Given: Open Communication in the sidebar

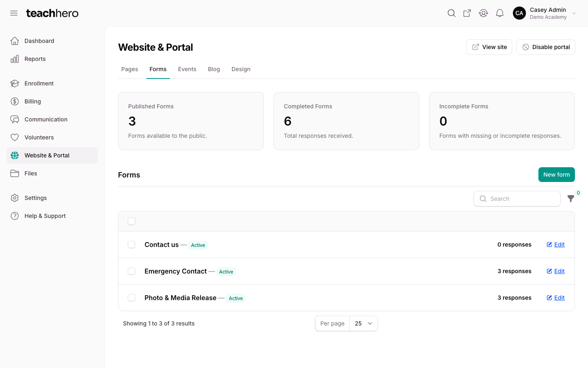Looking at the screenshot, I should pyautogui.click(x=52, y=119).
